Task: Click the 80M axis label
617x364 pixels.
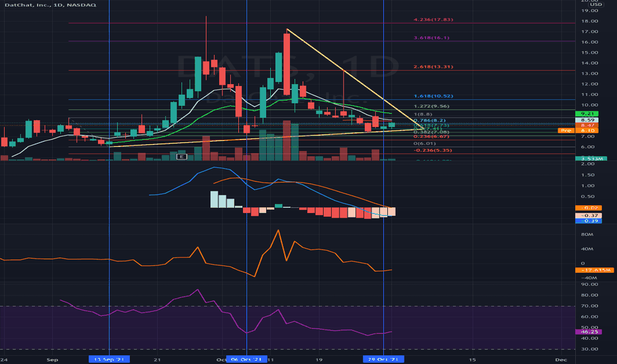Action: pos(587,234)
